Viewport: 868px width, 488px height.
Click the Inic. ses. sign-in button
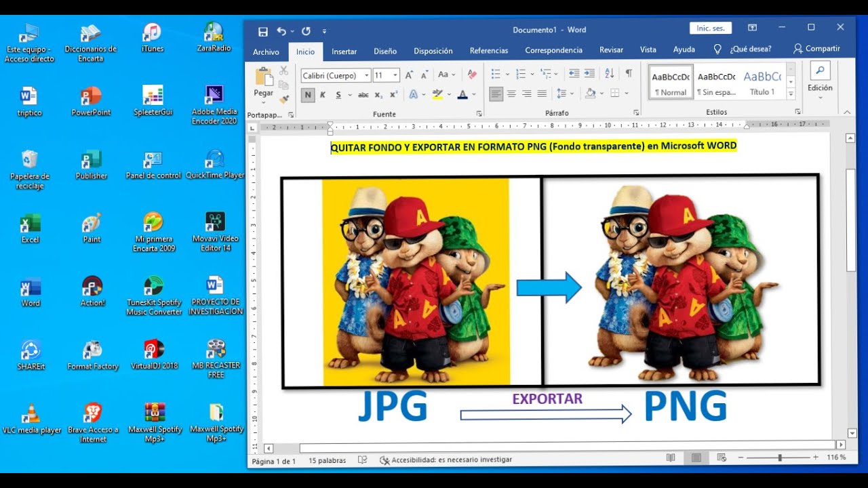(711, 28)
